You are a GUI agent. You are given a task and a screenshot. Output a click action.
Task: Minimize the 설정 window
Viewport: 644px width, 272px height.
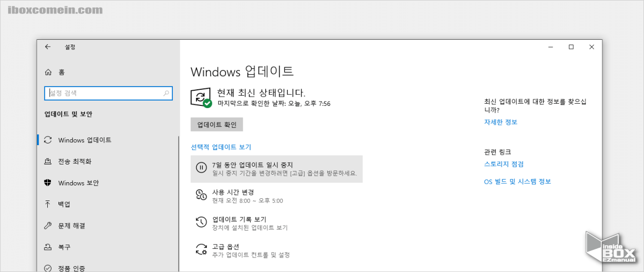(551, 47)
